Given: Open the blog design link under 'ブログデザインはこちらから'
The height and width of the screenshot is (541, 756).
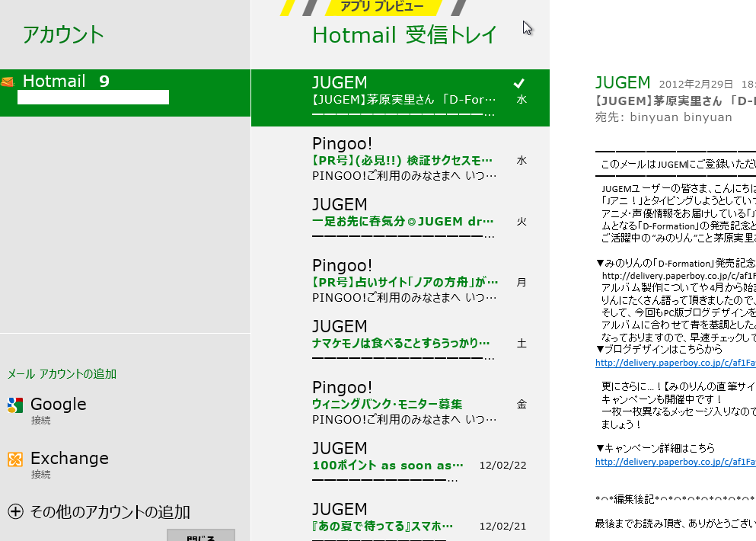Looking at the screenshot, I should tap(675, 363).
